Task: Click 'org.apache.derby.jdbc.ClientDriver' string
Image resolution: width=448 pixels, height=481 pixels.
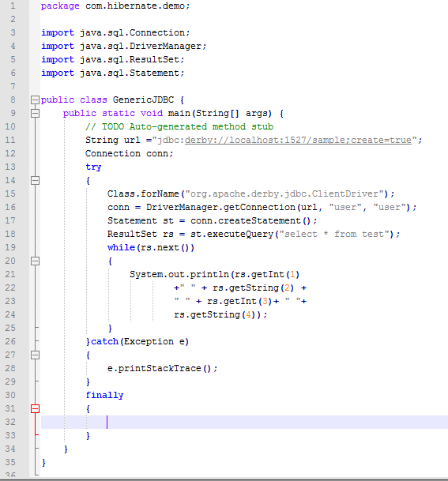Action: coord(284,194)
